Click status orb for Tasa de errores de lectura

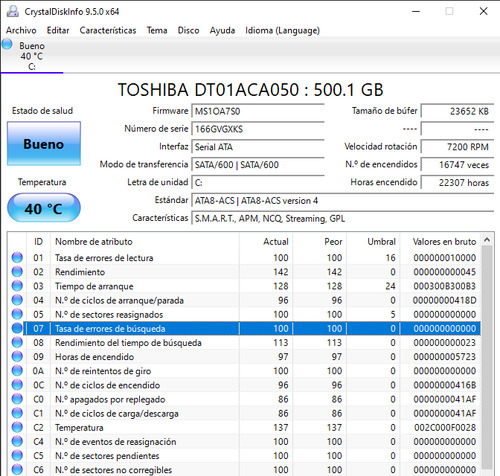pyautogui.click(x=17, y=257)
